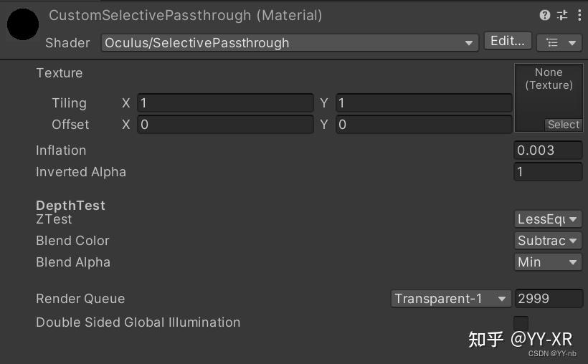
Task: Click the presets sliders icon
Action: click(562, 15)
